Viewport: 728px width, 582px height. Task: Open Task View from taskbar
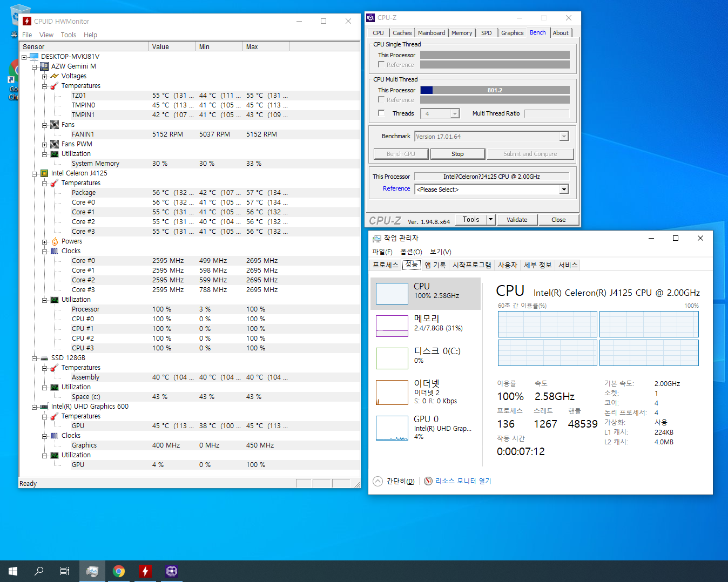click(65, 571)
